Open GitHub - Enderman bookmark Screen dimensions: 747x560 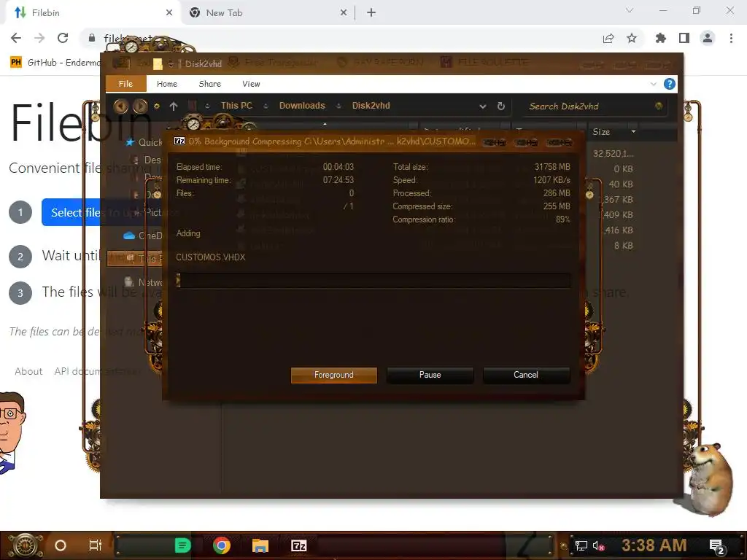(55, 63)
